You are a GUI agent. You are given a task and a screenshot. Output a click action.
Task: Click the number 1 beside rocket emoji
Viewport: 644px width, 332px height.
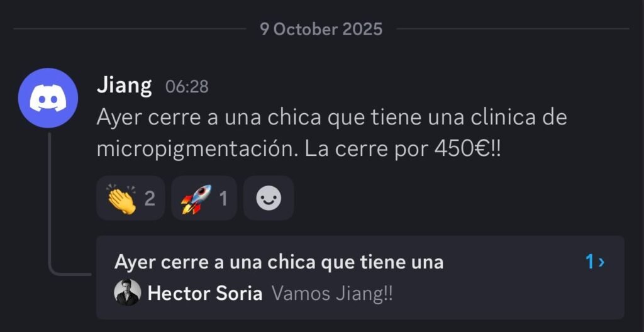(223, 199)
